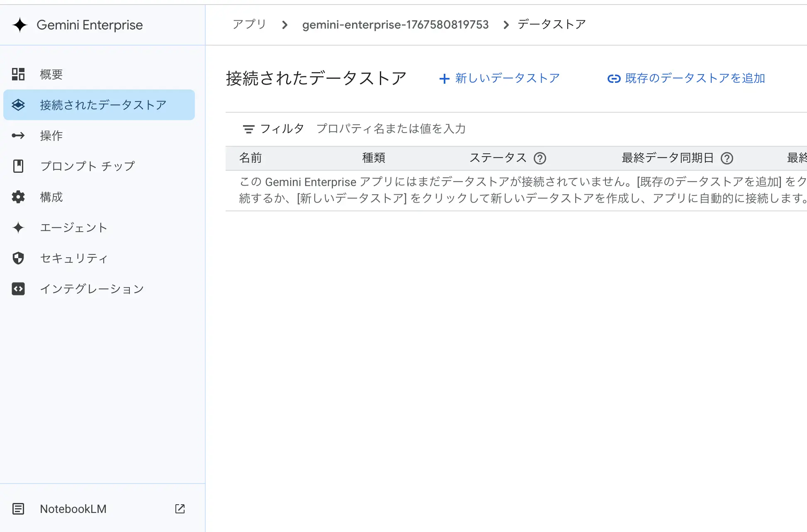This screenshot has width=807, height=532.
Task: Click the 既存のデータストアを追加 button
Action: (686, 78)
